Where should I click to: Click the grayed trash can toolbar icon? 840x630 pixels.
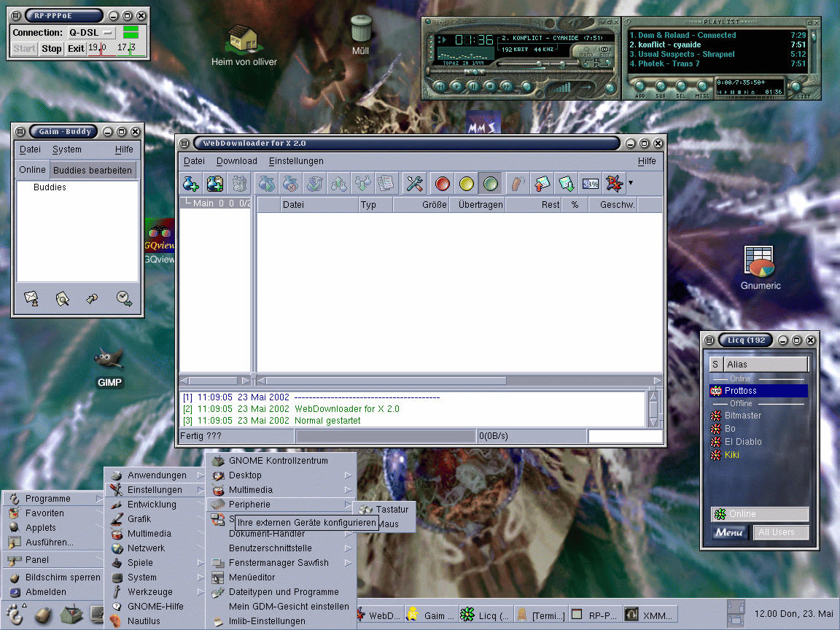click(x=239, y=184)
